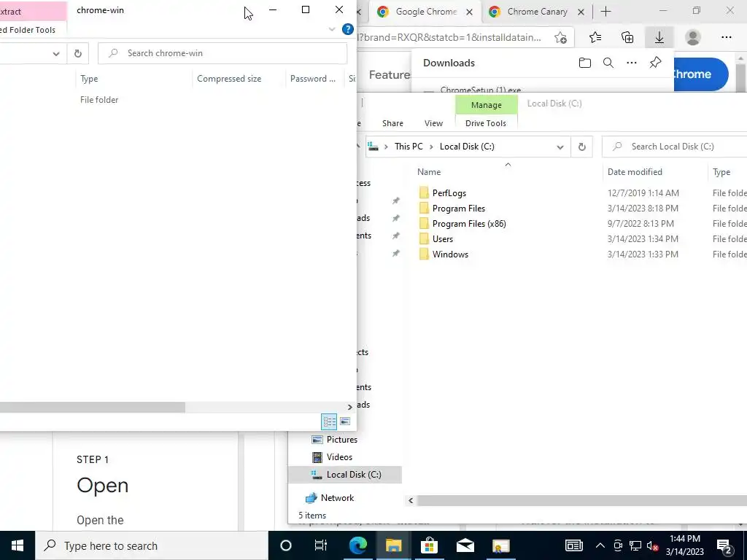Open the Share ribbon tab
This screenshot has height=560, width=747.
[x=392, y=122]
